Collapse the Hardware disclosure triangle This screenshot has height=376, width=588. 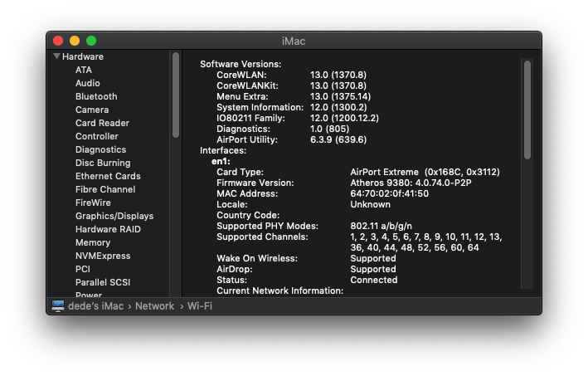[x=56, y=56]
